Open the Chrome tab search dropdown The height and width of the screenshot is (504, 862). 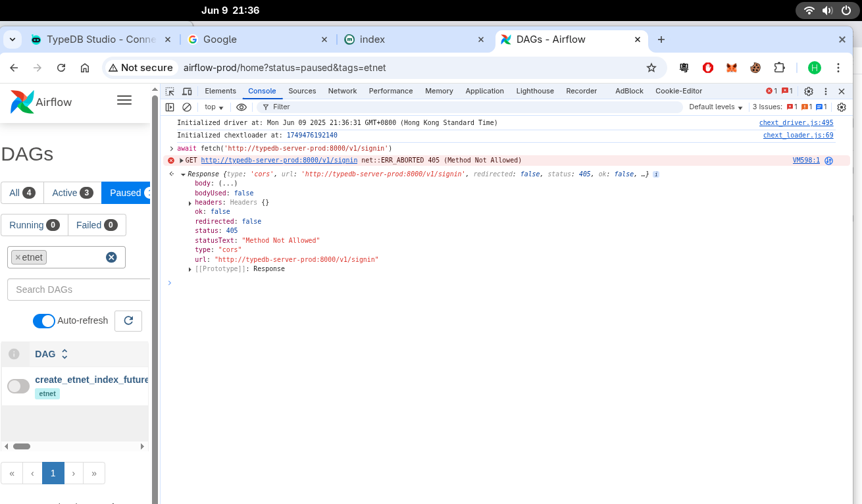[13, 39]
